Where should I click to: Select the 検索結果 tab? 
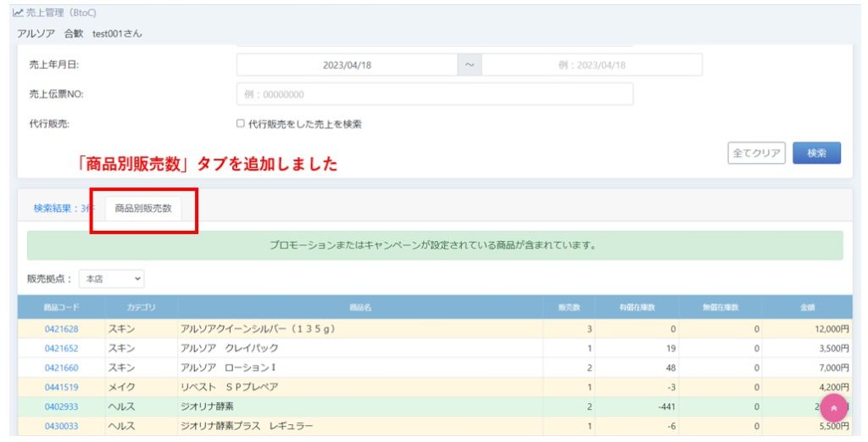pos(64,208)
